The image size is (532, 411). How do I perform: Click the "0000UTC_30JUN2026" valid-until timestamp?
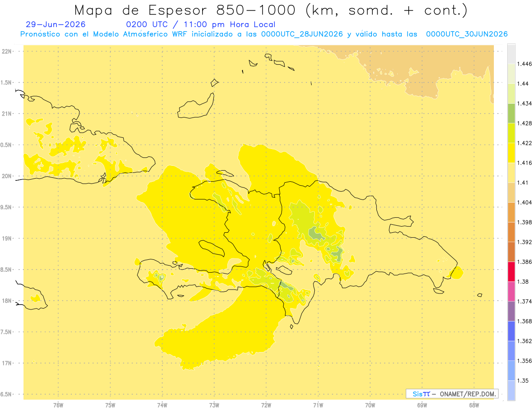(x=467, y=34)
